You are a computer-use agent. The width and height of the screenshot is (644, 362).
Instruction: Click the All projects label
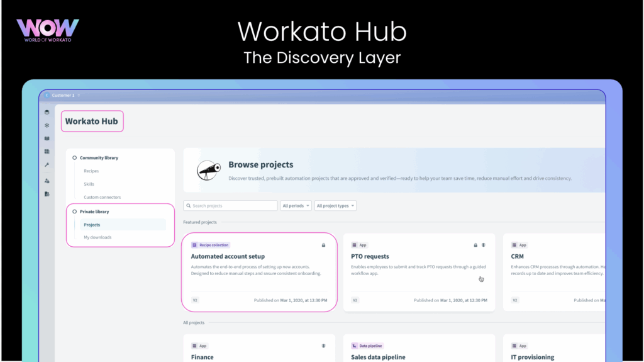[x=194, y=323]
